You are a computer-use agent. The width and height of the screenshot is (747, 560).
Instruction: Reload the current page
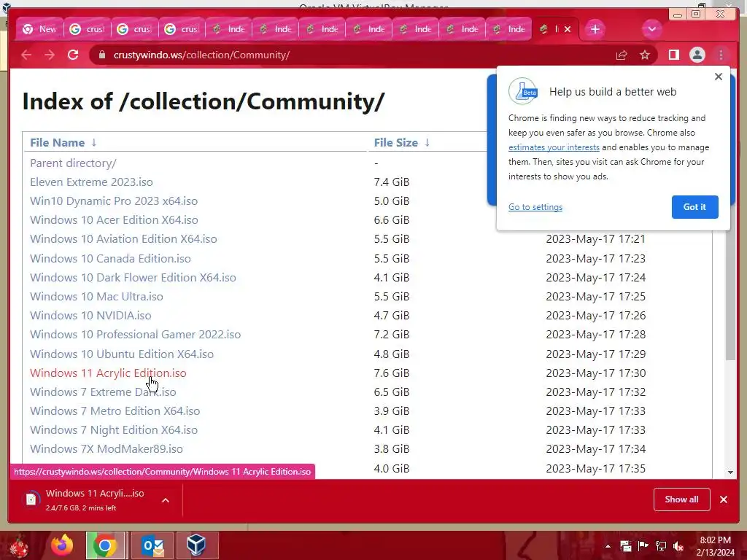click(73, 55)
